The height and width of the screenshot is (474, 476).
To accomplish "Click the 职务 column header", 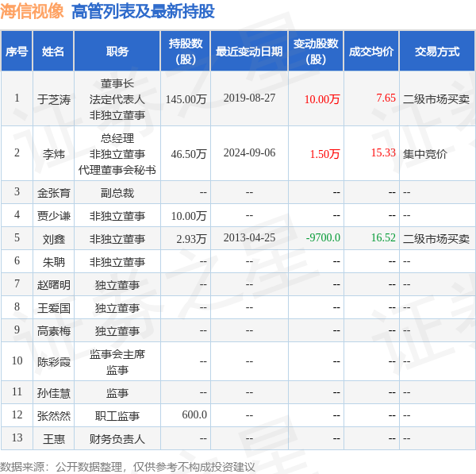I will [x=117, y=52].
